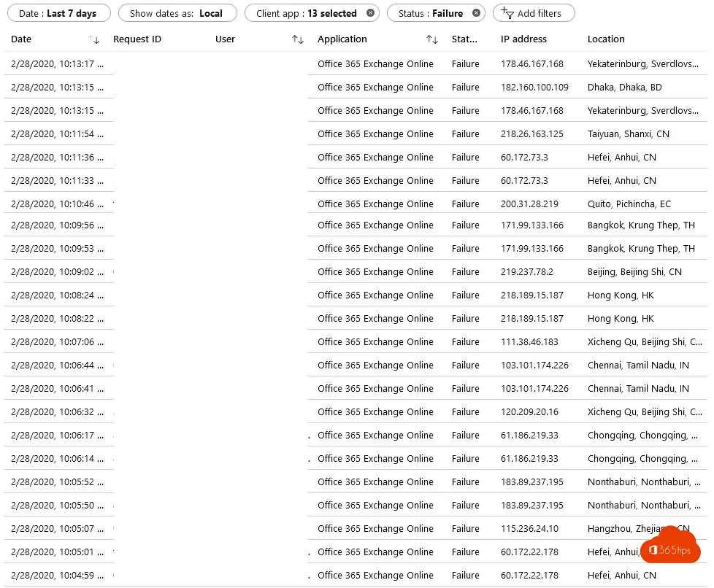The width and height of the screenshot is (714, 588).
Task: Open the sign-in row timestamped 10:11:36
Action: [x=58, y=158]
